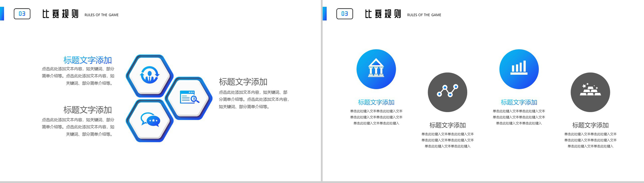The image size is (644, 183).
Task: Select body text under gold bars heading
Action: (x=590, y=140)
